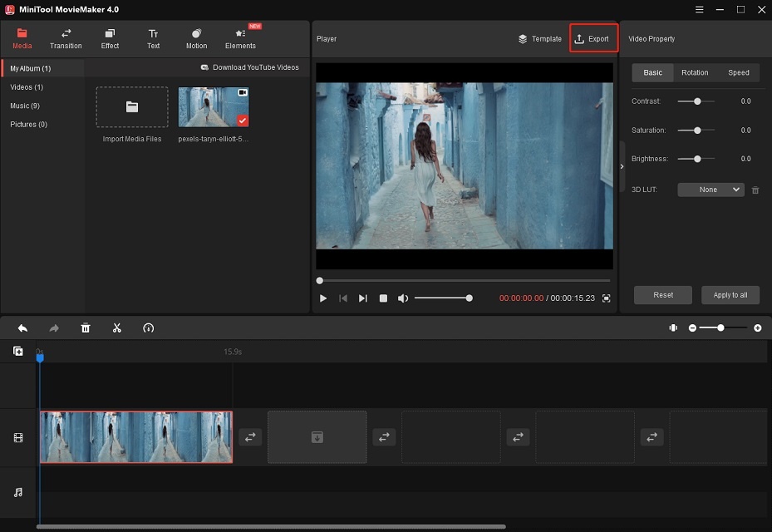Open the 3D LUT dropdown set to None
The height and width of the screenshot is (532, 772).
tap(711, 190)
